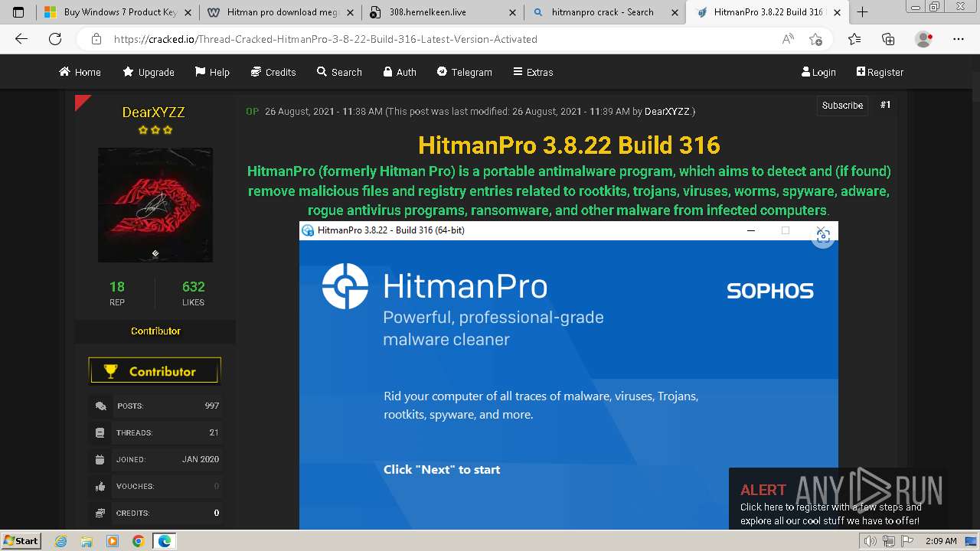Open the volume control tray icon
Image resolution: width=980 pixels, height=551 pixels.
pyautogui.click(x=871, y=542)
